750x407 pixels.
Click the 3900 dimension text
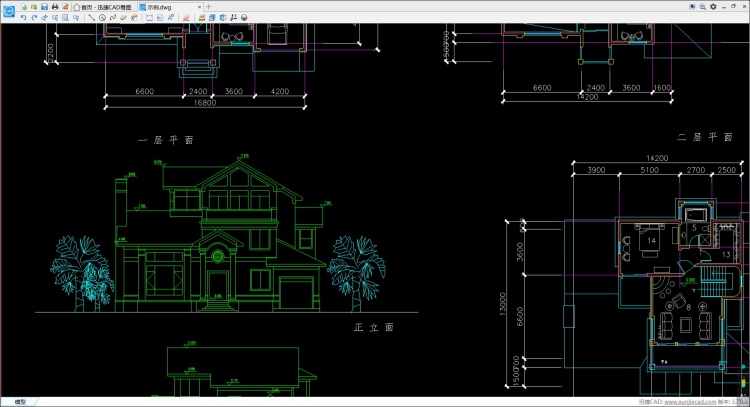click(596, 170)
